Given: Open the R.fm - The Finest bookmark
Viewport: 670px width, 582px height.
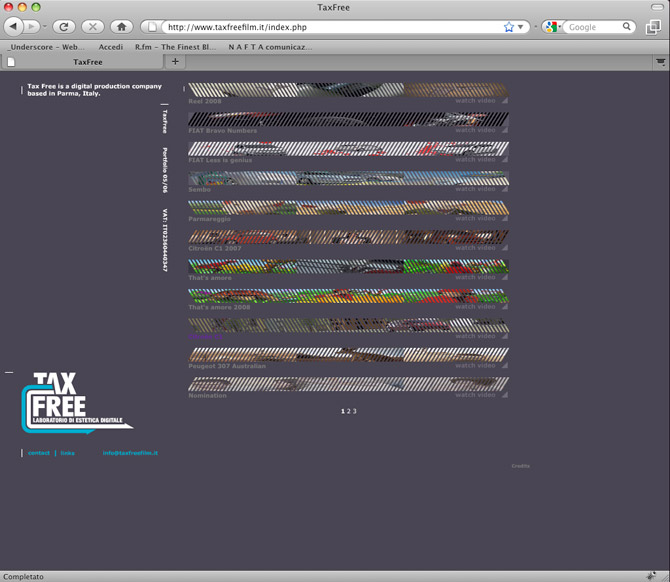Looking at the screenshot, I should click(x=175, y=47).
